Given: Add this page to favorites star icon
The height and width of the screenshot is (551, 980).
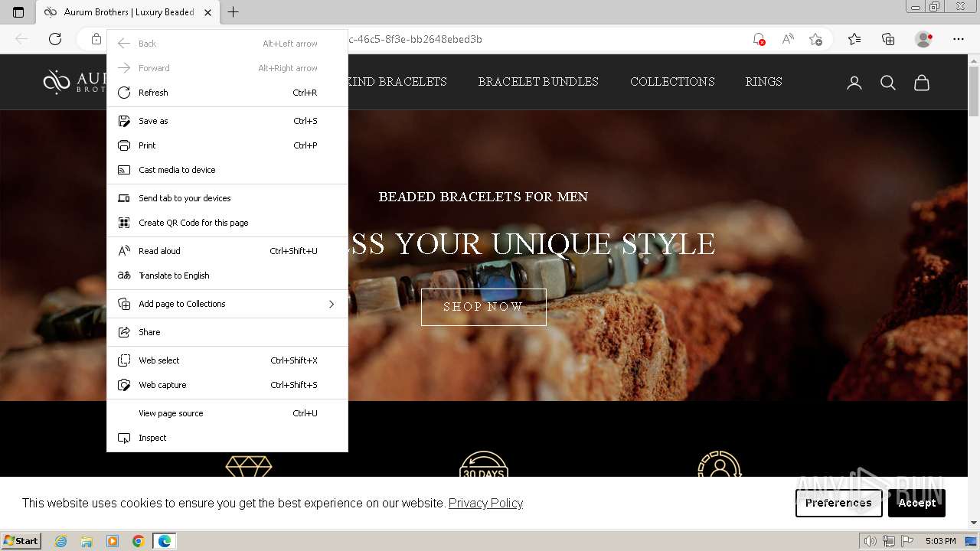Looking at the screenshot, I should [816, 39].
